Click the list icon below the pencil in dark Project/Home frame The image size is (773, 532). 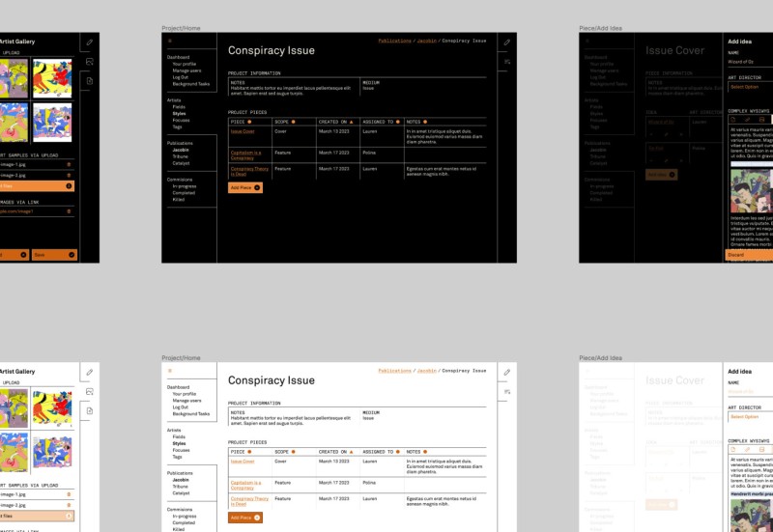point(507,62)
